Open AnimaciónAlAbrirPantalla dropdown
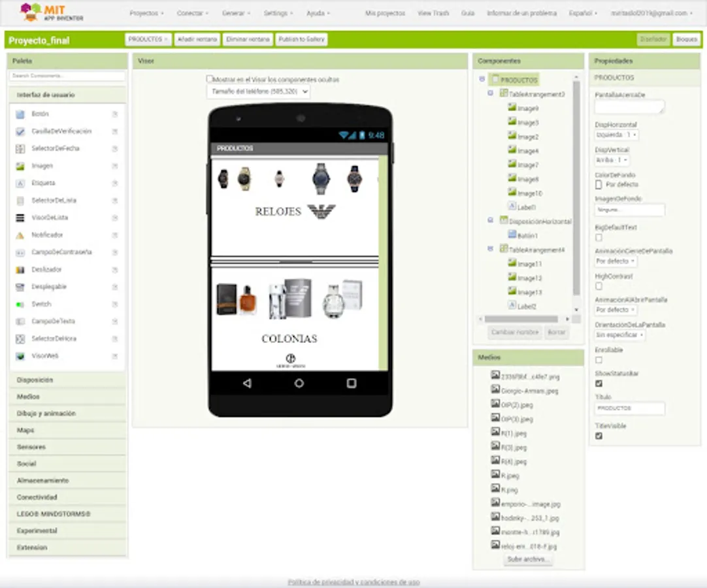Screen dimensions: 707x588 tap(616, 310)
